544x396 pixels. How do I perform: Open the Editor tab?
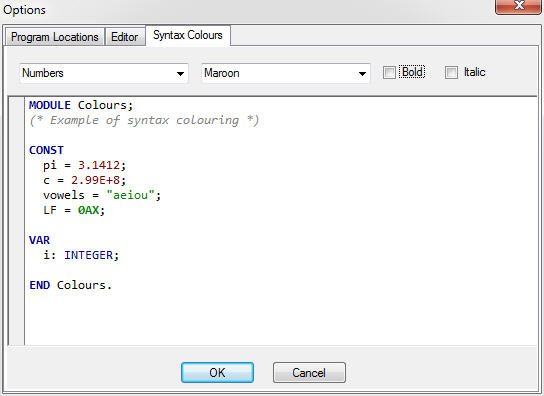pos(125,37)
